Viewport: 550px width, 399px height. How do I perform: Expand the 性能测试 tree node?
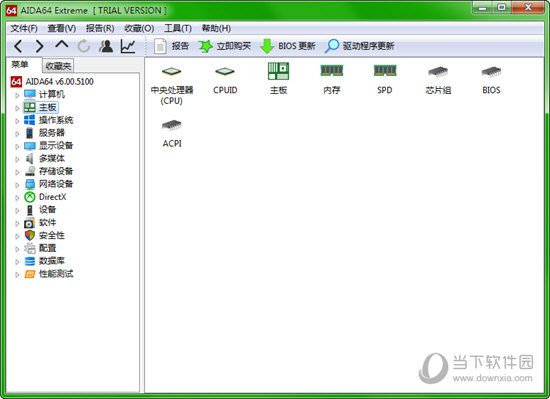point(17,275)
